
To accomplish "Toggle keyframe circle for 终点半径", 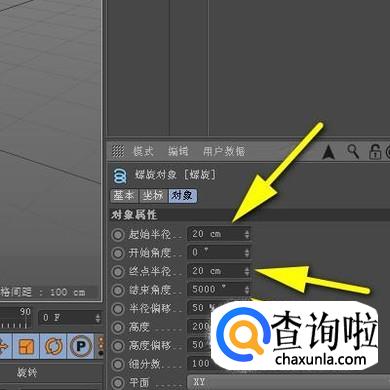I will coord(117,272).
